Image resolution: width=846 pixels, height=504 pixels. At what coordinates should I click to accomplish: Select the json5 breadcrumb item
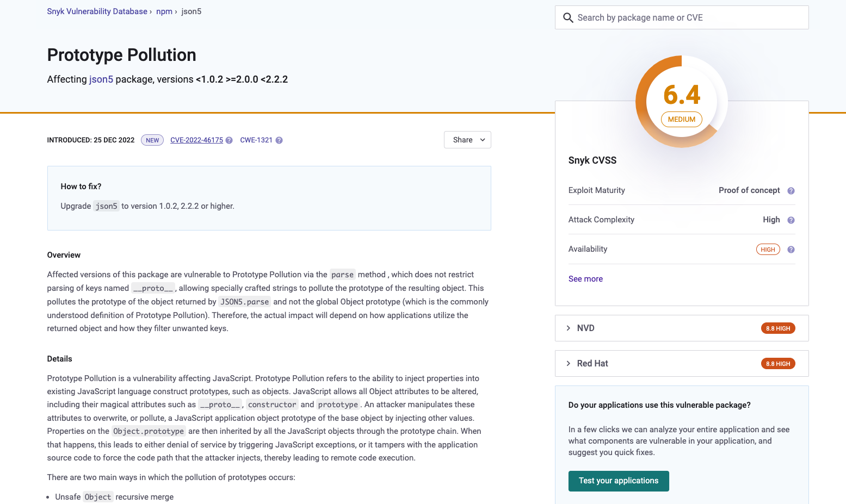pyautogui.click(x=191, y=11)
